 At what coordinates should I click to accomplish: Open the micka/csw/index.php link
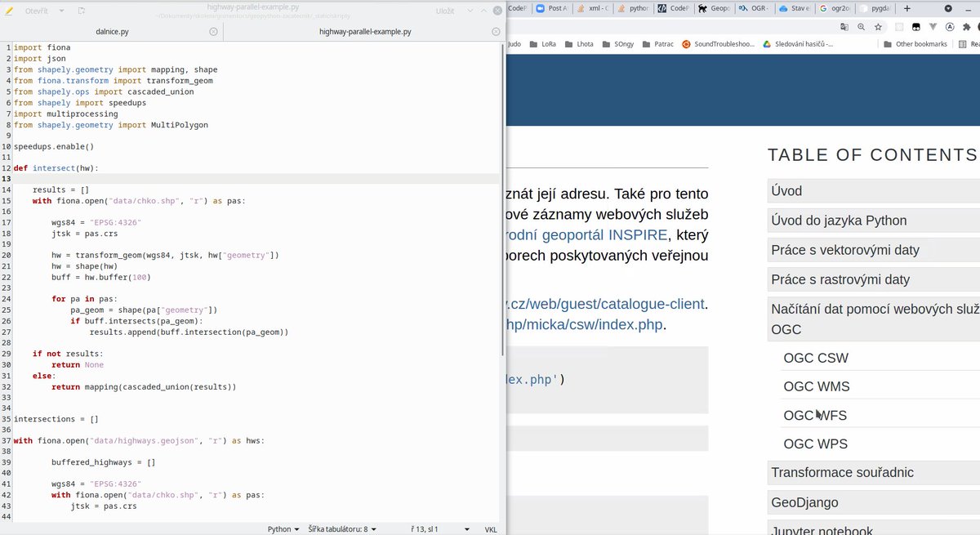click(x=585, y=324)
